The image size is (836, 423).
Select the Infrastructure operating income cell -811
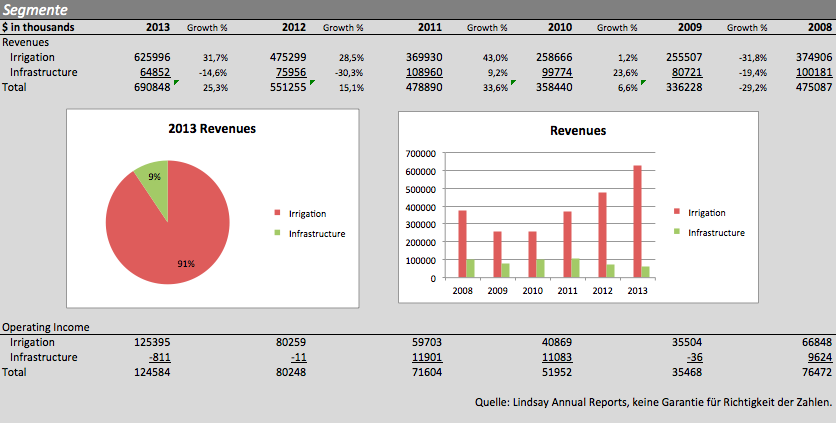coord(158,357)
